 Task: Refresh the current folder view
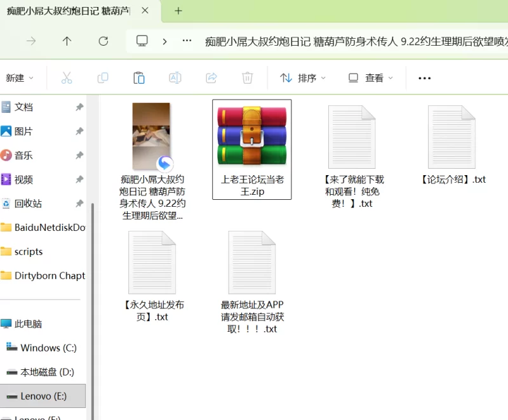click(x=103, y=41)
